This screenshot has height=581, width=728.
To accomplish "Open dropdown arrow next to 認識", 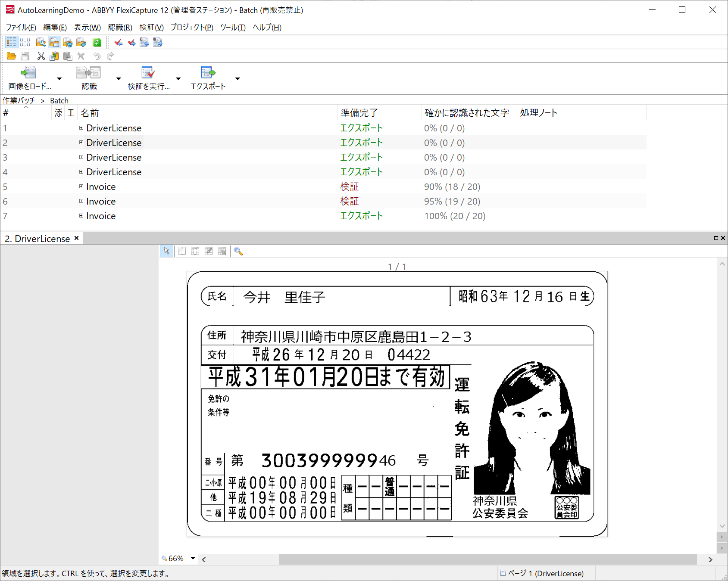I will (x=119, y=78).
